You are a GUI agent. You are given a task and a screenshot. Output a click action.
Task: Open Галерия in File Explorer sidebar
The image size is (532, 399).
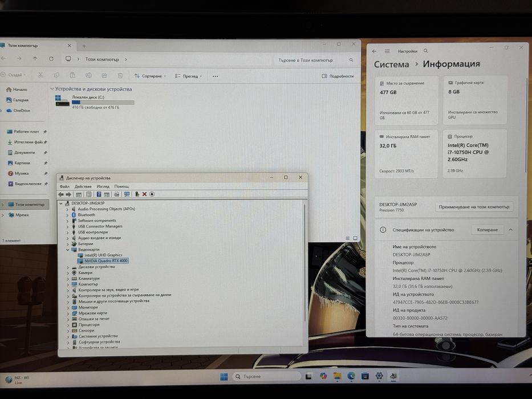click(x=18, y=100)
